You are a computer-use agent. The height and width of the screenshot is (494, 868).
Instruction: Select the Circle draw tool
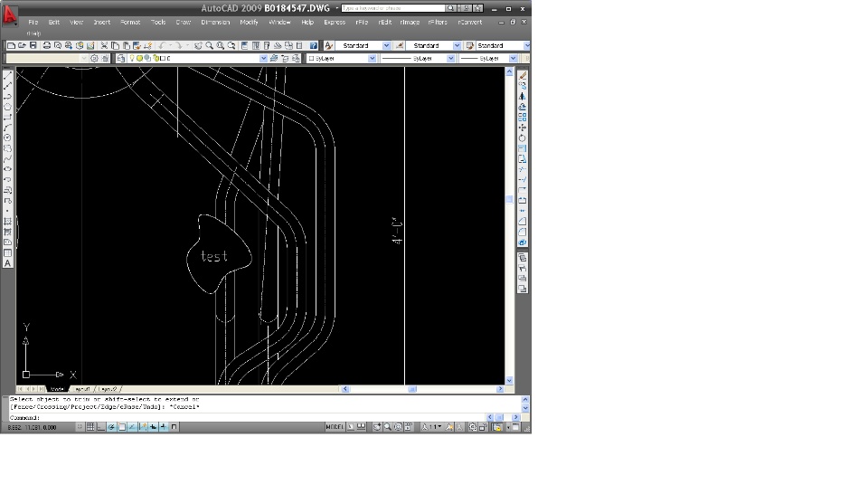coord(8,138)
